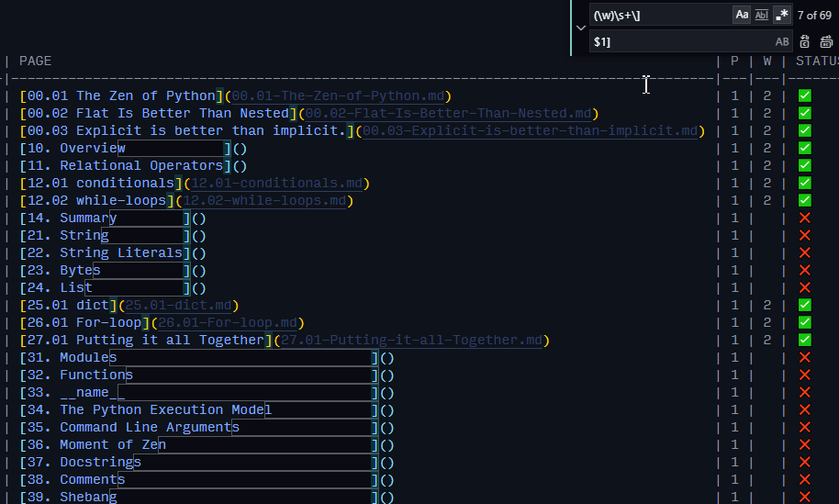
Task: Click the '7 of 69' match count
Action: 814,16
